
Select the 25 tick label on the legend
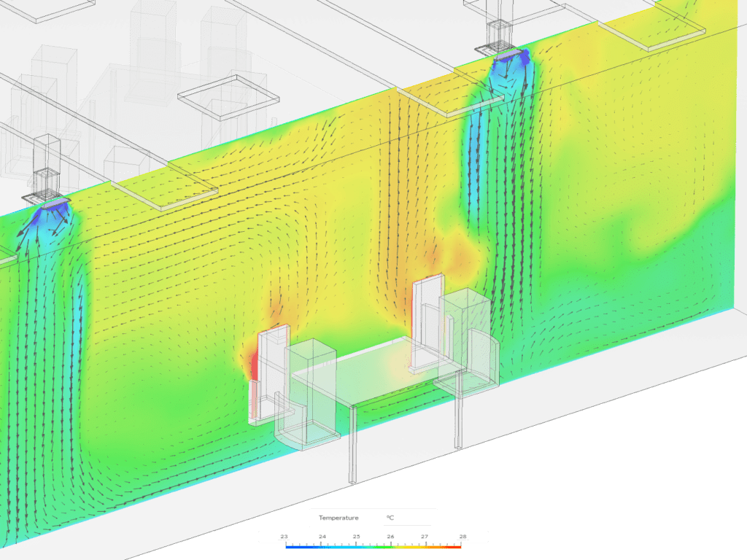pos(356,534)
